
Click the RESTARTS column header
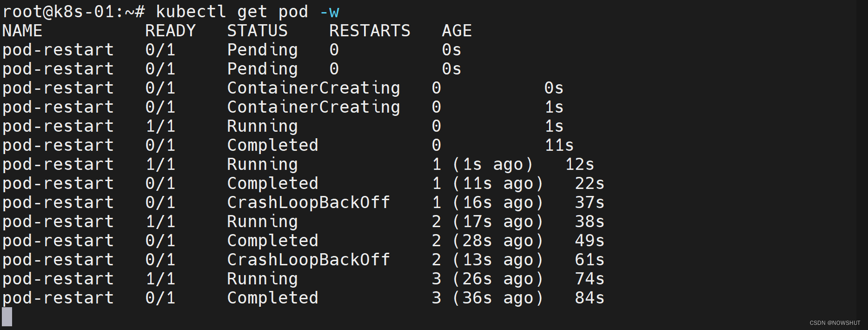pyautogui.click(x=370, y=31)
